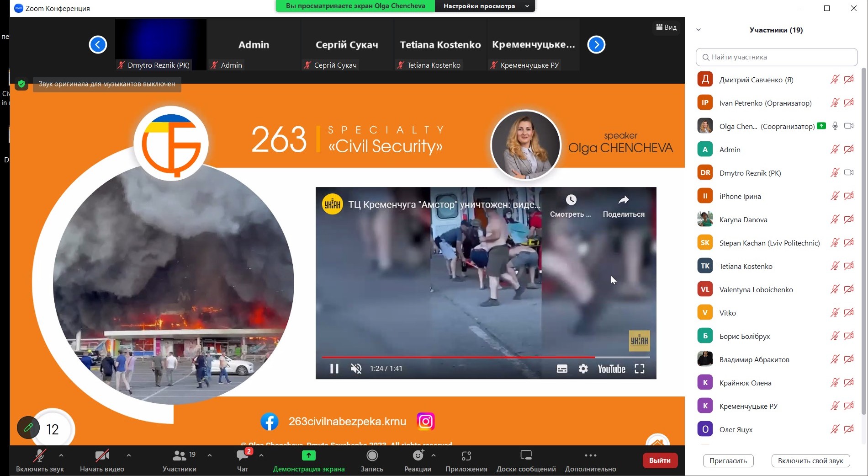Toggle mute on YouTube video player
Screen dimensions: 868x476
[356, 369]
